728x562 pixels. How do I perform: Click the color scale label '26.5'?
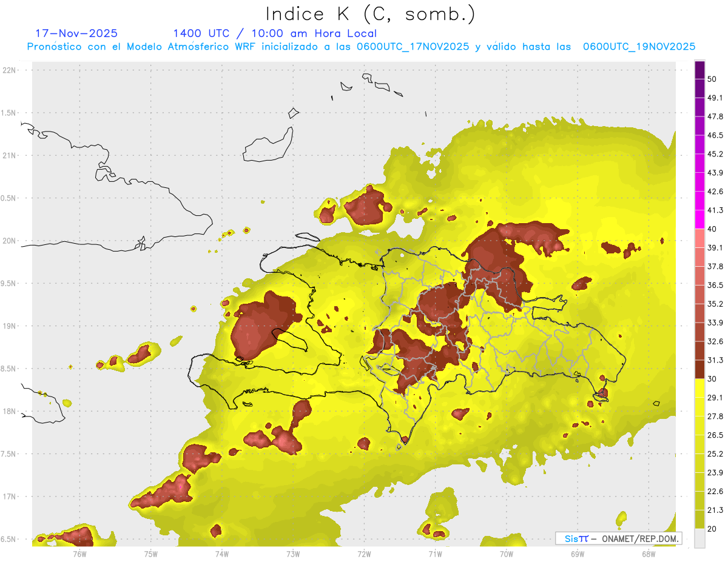pyautogui.click(x=715, y=435)
